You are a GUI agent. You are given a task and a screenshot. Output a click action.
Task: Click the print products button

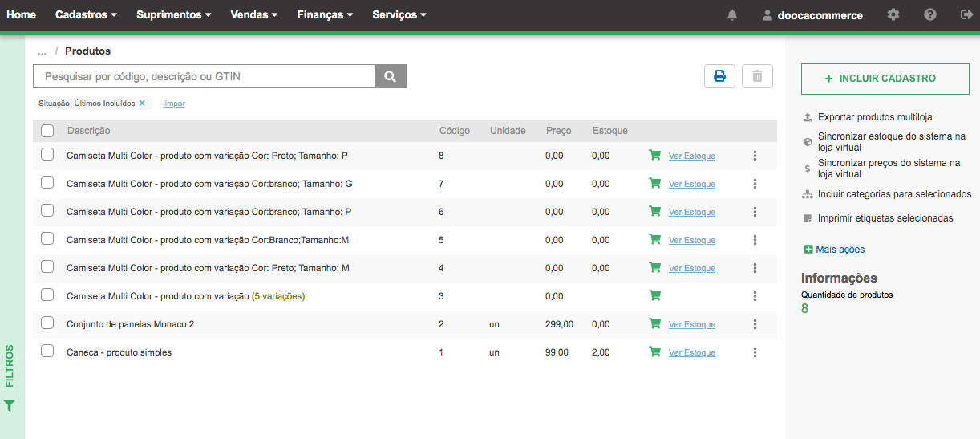click(x=719, y=76)
